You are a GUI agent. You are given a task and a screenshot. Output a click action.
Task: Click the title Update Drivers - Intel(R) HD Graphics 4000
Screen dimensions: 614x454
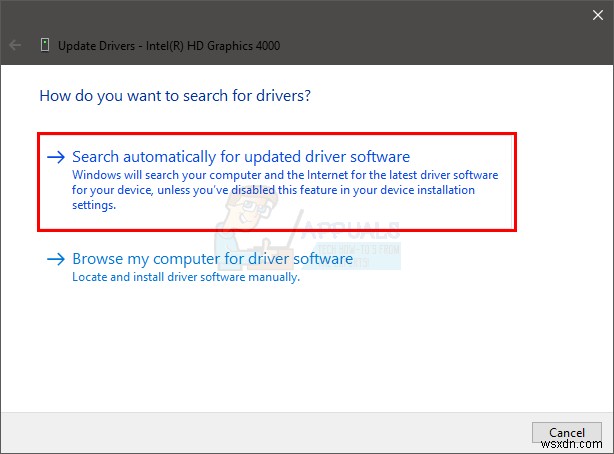(169, 46)
